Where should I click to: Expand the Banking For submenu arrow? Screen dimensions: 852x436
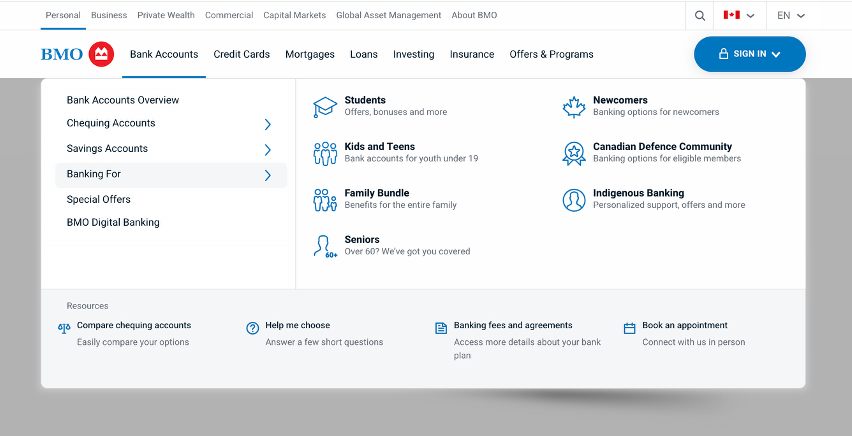(267, 175)
